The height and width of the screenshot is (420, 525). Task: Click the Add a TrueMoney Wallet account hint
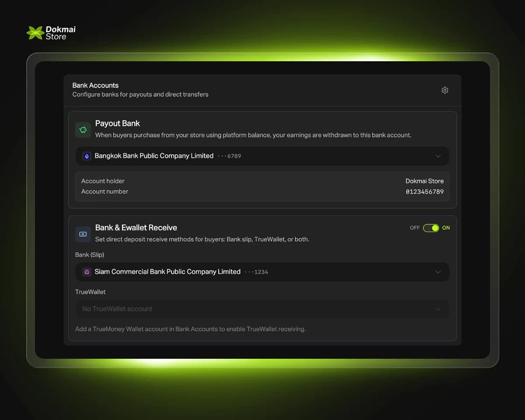190,329
